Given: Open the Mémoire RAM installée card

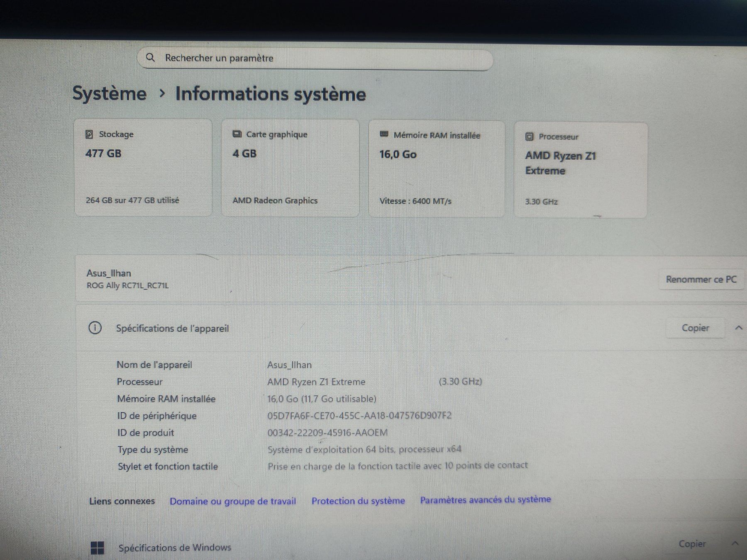Looking at the screenshot, I should coord(437,168).
